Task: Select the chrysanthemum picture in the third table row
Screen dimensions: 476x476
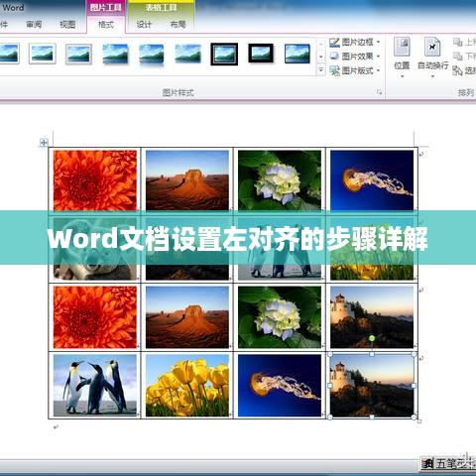Action: pos(95,317)
